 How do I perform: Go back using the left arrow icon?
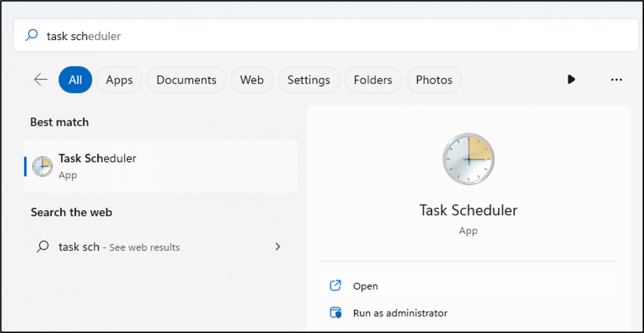pos(41,80)
